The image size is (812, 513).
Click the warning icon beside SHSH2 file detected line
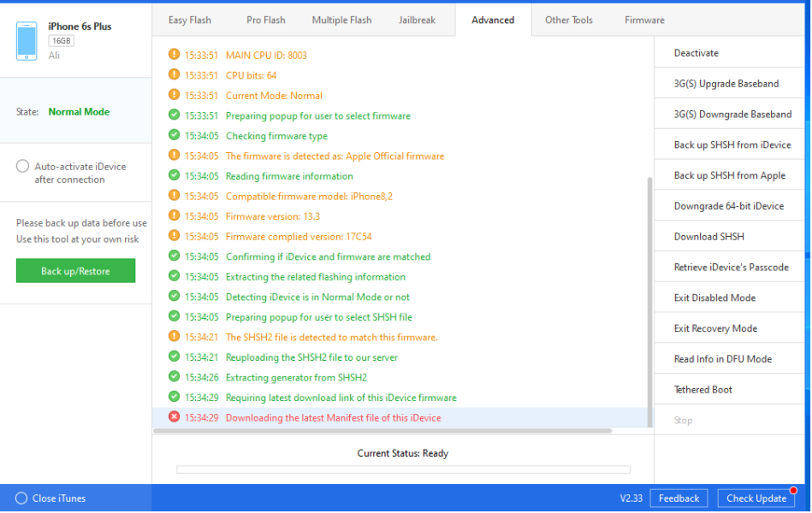point(175,337)
